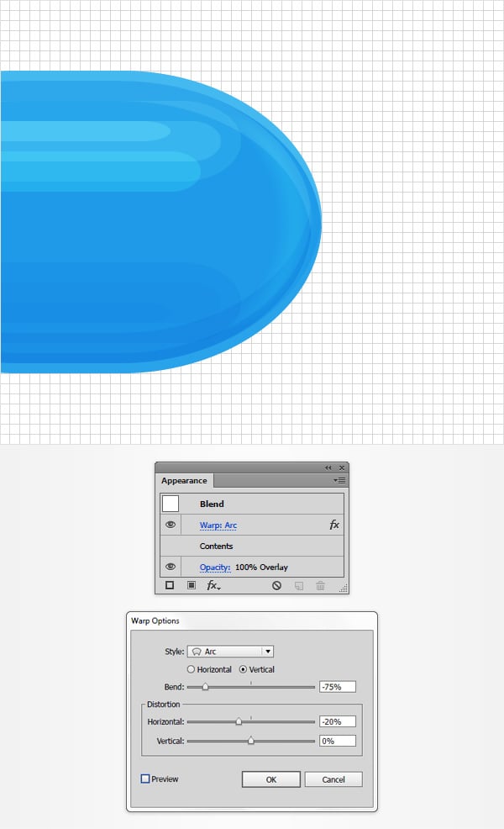Switch to the Appearance tab
504x829 pixels.
[x=184, y=481]
